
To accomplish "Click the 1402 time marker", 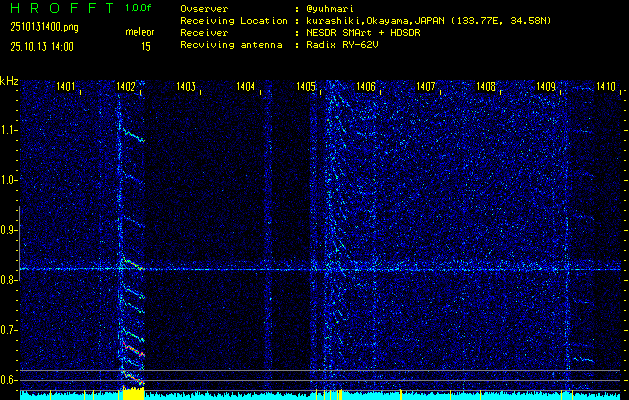I will pos(126,88).
